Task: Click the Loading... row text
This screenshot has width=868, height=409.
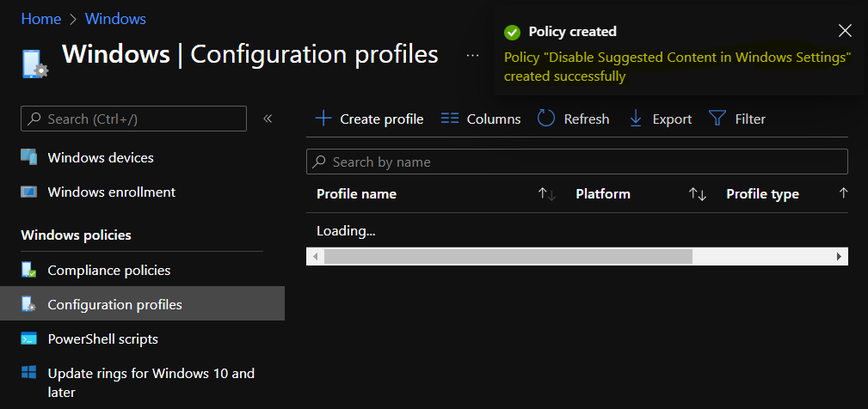Action: [346, 230]
